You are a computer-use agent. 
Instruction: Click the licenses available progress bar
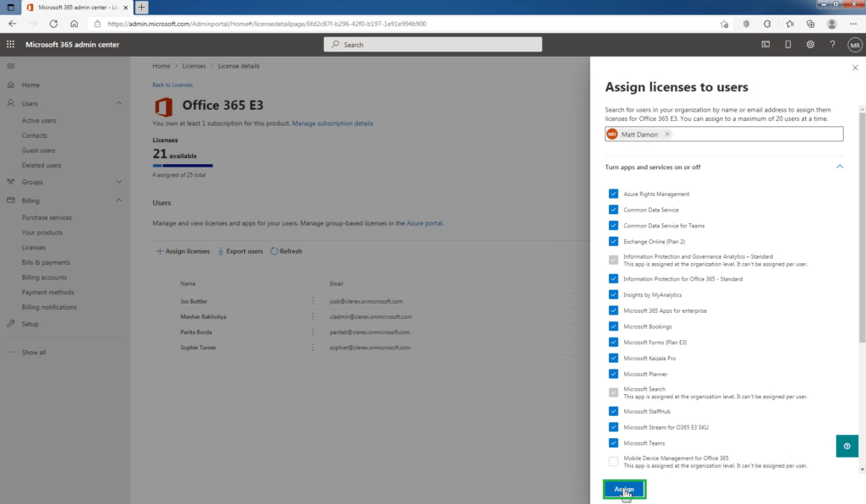pos(183,166)
